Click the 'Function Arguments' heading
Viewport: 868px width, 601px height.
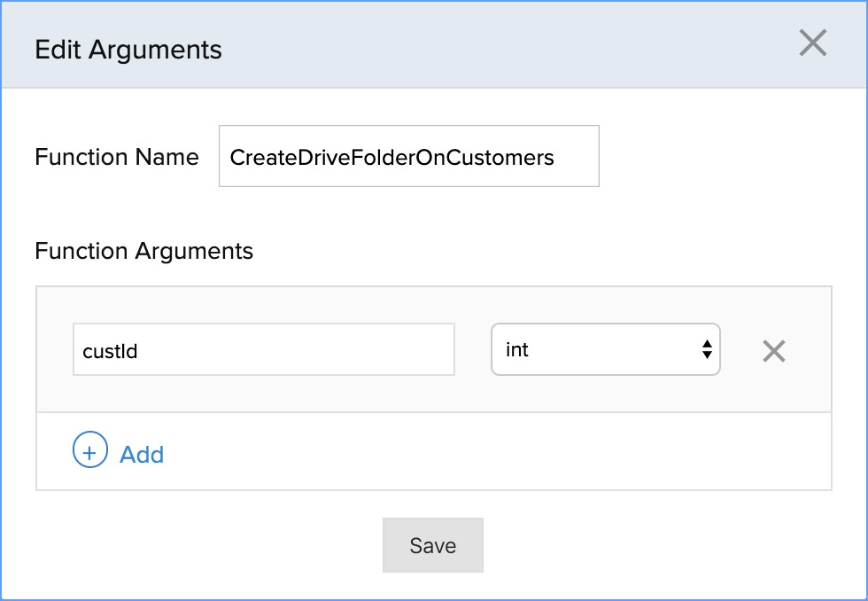pyautogui.click(x=144, y=251)
